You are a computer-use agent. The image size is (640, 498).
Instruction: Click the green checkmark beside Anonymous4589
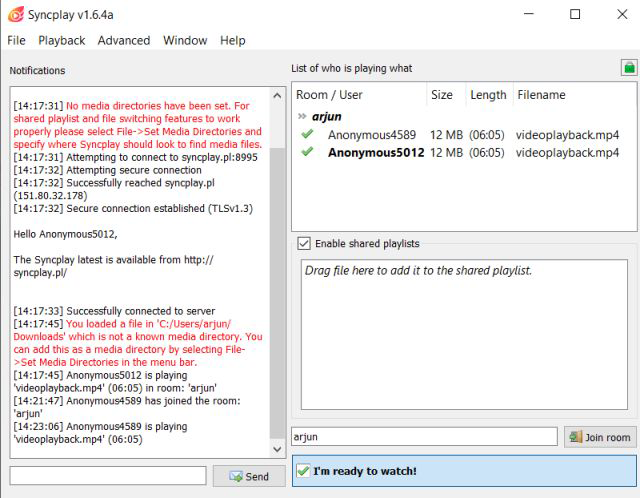pyautogui.click(x=307, y=134)
